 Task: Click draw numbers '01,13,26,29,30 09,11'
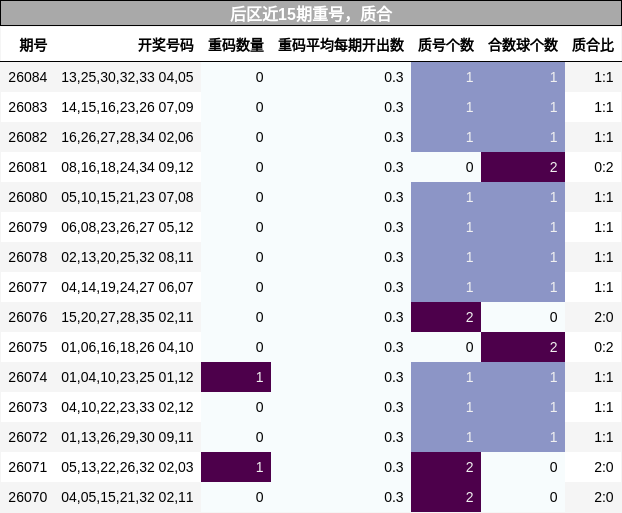point(127,437)
